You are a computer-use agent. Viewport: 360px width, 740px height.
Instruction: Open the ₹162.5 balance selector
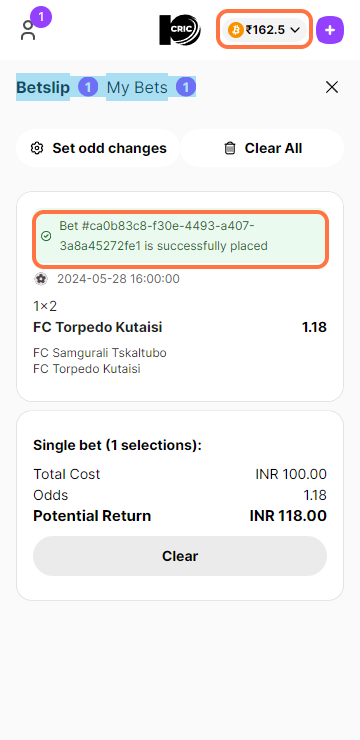point(264,30)
